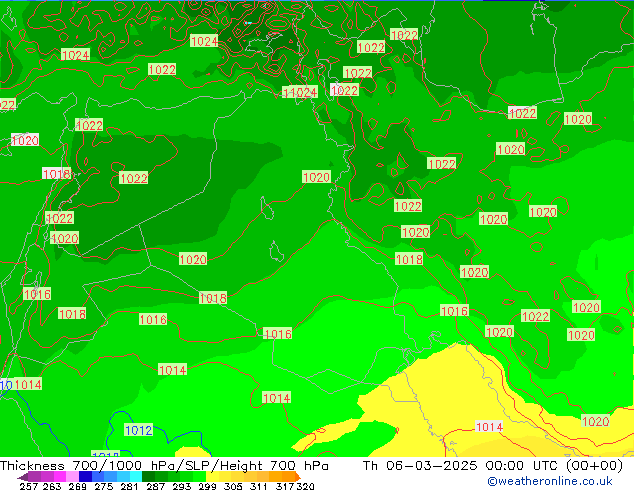Click the 11024 pressure label
The width and height of the screenshot is (634, 490).
(300, 92)
